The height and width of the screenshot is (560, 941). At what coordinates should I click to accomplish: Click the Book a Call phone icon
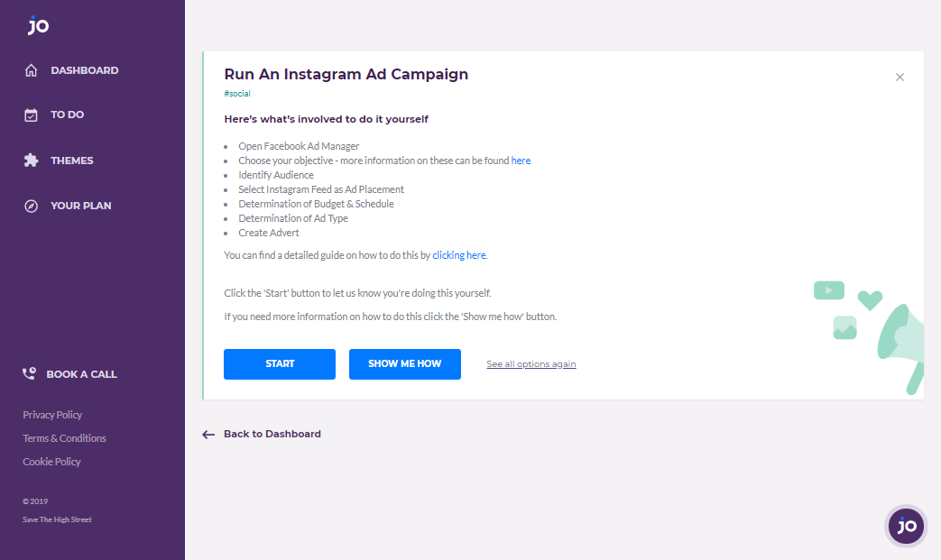click(x=29, y=373)
